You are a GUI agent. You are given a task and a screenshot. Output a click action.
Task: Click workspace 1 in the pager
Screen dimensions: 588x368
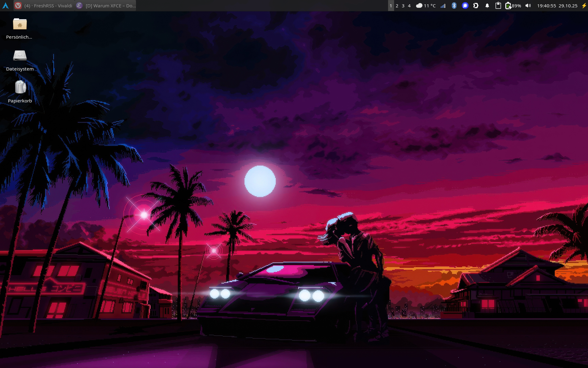click(x=391, y=5)
